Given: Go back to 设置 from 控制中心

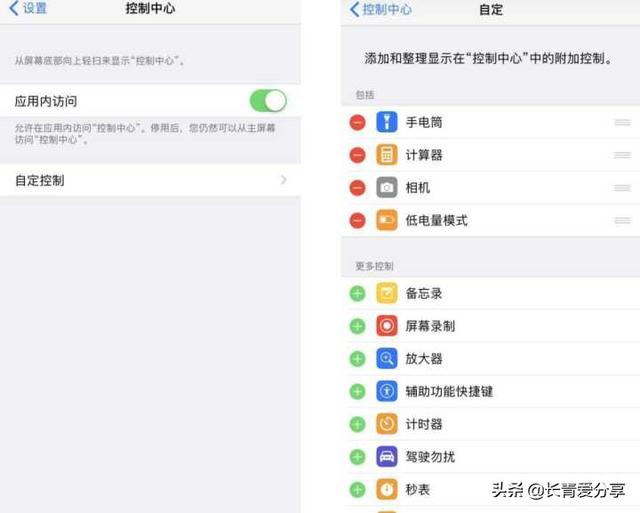Looking at the screenshot, I should point(28,8).
